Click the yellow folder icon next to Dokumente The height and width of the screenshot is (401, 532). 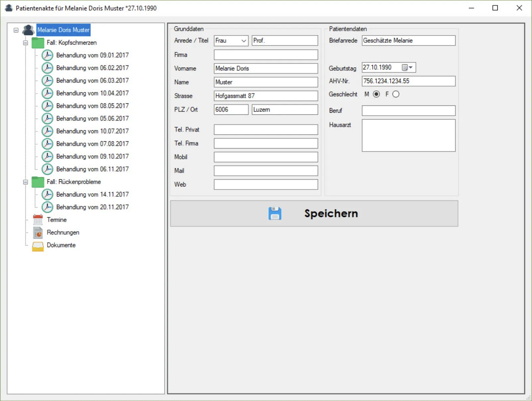(38, 245)
